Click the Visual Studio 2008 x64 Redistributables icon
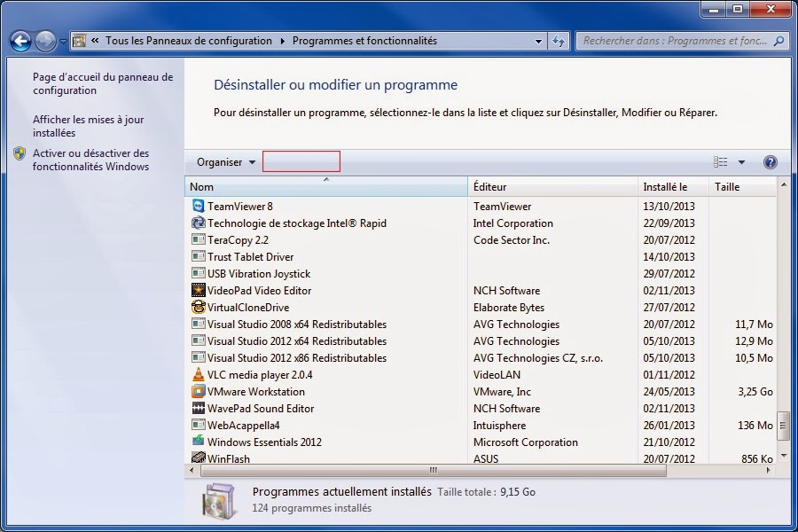Image resolution: width=798 pixels, height=532 pixels. click(x=198, y=324)
